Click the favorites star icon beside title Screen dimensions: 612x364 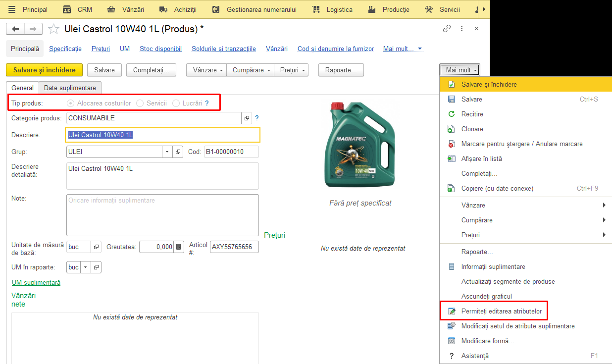tap(53, 29)
